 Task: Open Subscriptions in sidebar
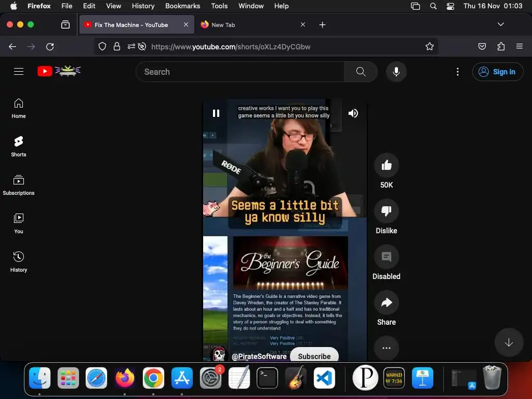pyautogui.click(x=19, y=185)
